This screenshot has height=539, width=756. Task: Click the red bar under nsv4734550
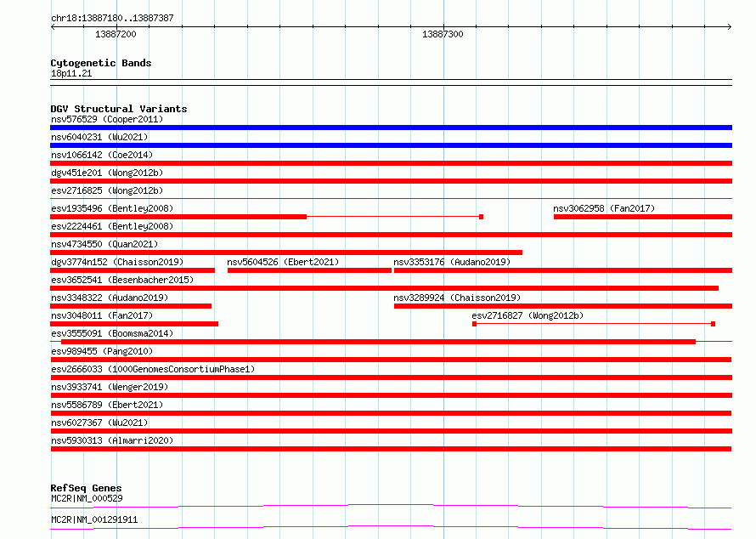(x=286, y=252)
